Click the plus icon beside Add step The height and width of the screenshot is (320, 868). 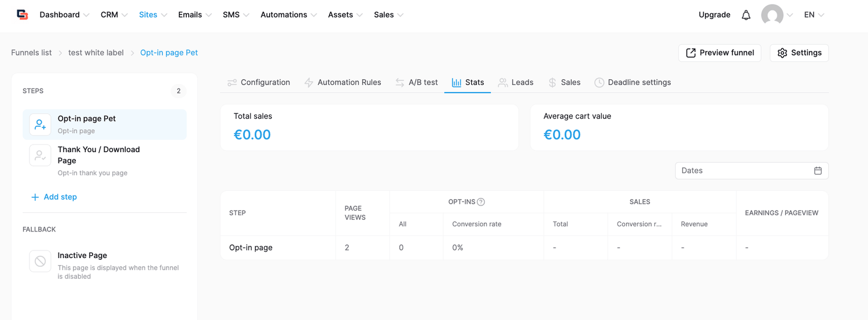click(35, 197)
